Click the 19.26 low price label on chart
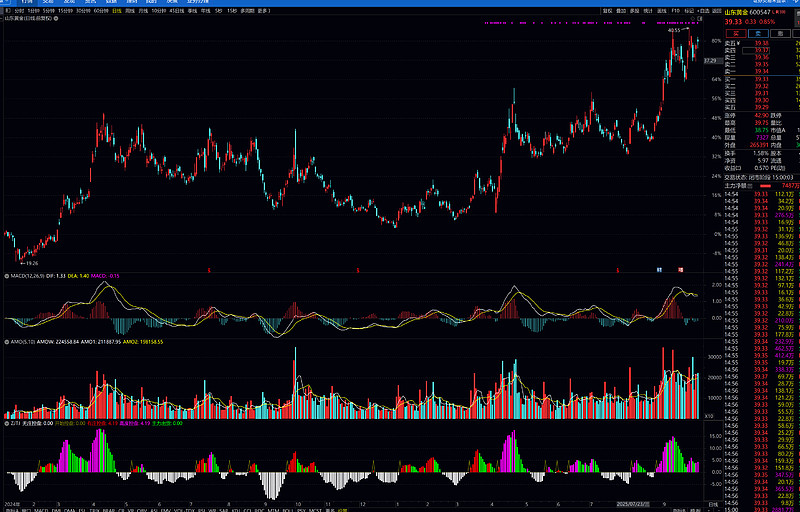The image size is (800, 512). click(32, 264)
